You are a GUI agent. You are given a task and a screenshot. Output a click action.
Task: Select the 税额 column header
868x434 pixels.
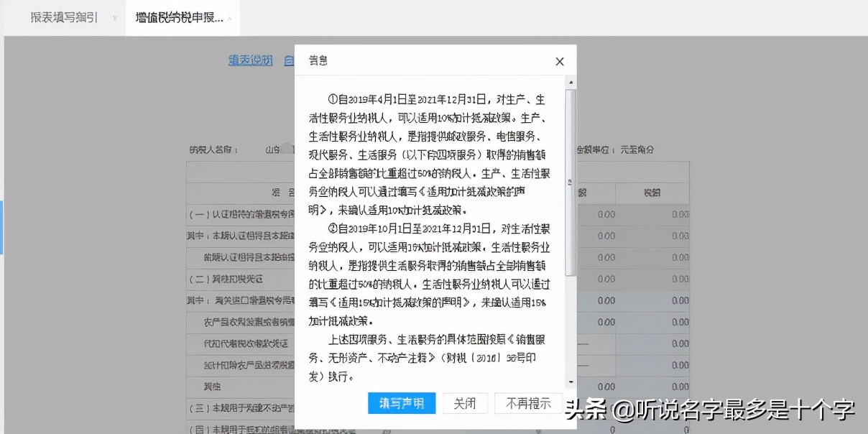pyautogui.click(x=652, y=193)
